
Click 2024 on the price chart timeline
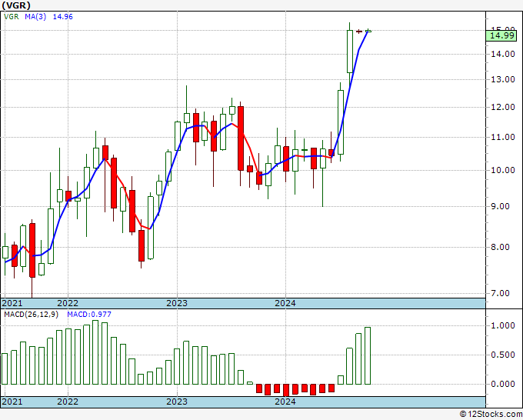tap(285, 303)
